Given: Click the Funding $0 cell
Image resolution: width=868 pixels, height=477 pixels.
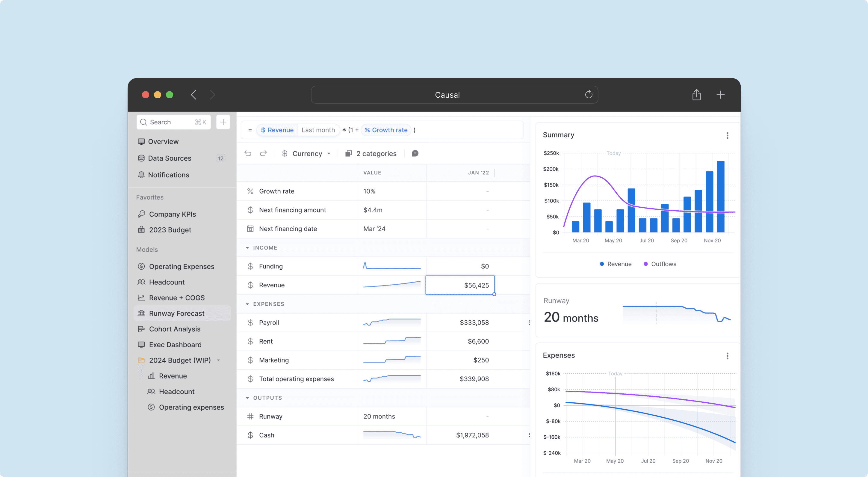Looking at the screenshot, I should pyautogui.click(x=460, y=266).
